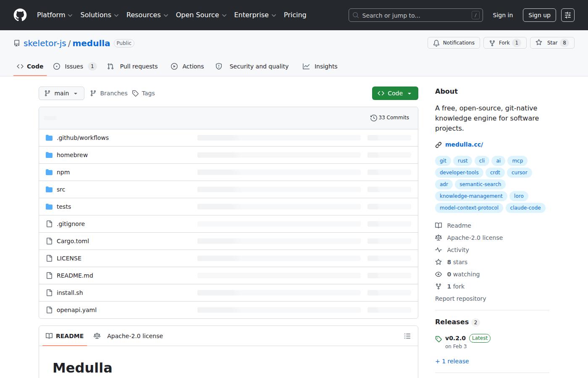The height and width of the screenshot is (378, 588).
Task: Open the Pull requests tab
Action: tap(133, 66)
